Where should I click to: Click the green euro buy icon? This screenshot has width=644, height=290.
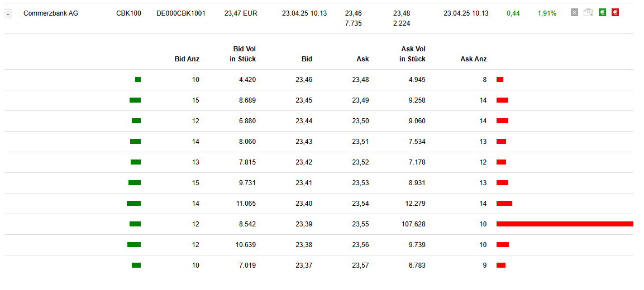(602, 13)
